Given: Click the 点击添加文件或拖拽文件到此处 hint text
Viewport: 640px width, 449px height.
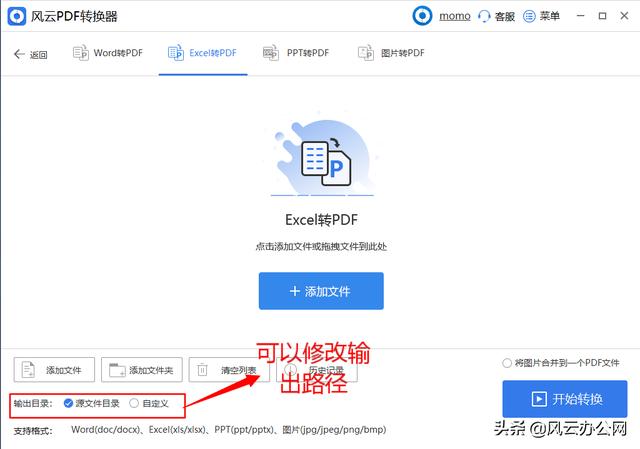Looking at the screenshot, I should click(x=321, y=247).
